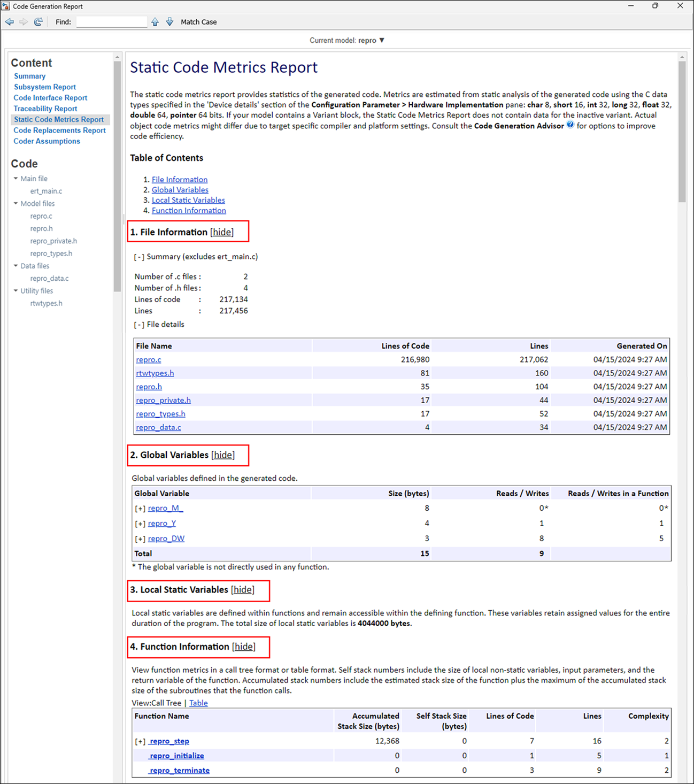Click the Back navigation arrow icon

pos(10,22)
